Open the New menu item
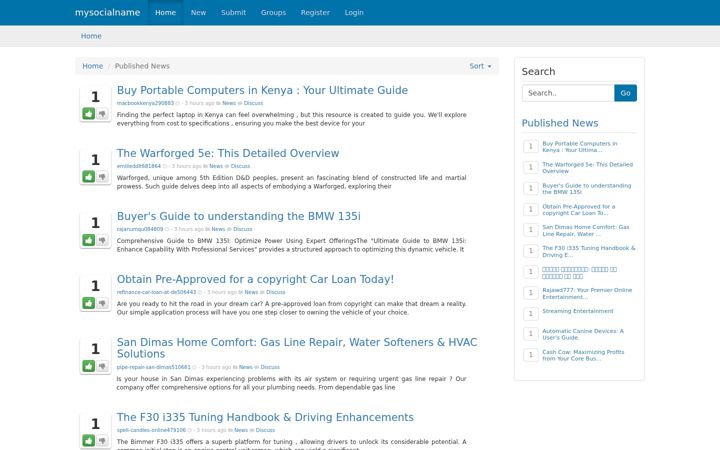The height and width of the screenshot is (450, 720). coord(198,12)
